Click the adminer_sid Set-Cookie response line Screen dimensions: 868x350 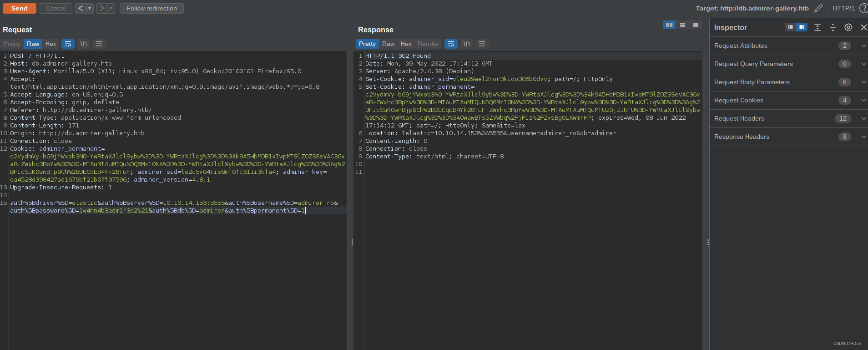(x=489, y=79)
